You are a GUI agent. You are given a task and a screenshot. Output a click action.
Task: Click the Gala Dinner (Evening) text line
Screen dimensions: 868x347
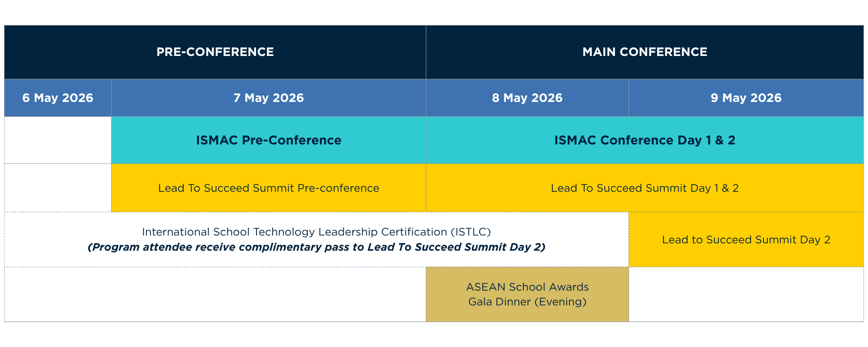pyautogui.click(x=527, y=302)
